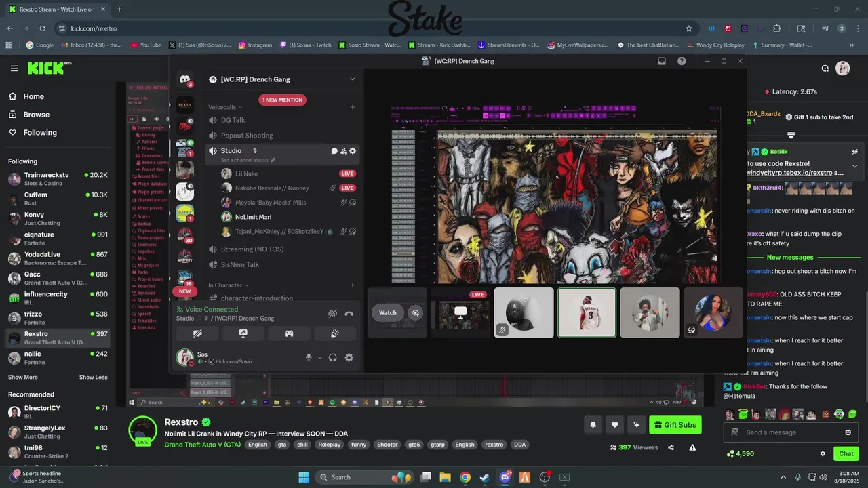Open Discord user settings gear
The image size is (868, 488).
coord(349,358)
